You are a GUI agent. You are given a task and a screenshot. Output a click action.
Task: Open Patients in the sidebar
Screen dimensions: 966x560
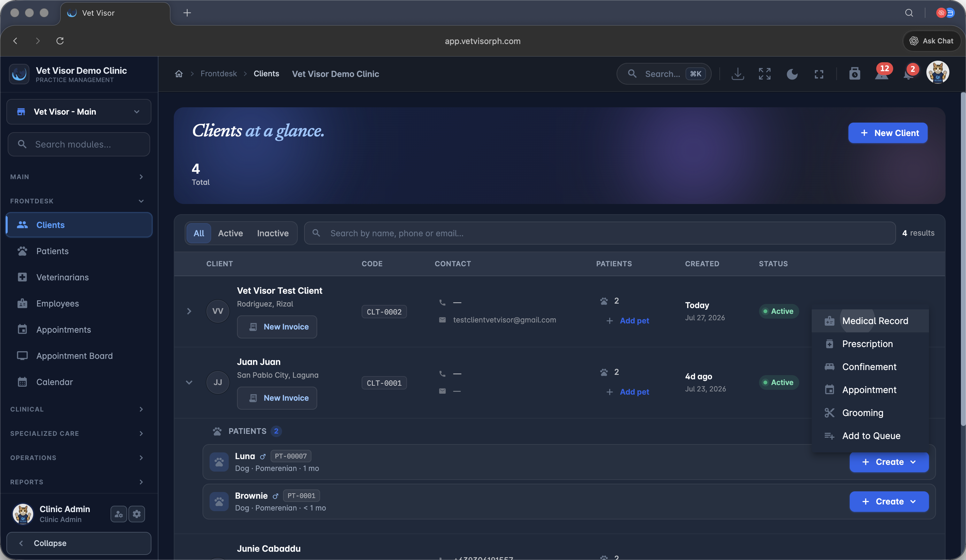pos(79,251)
